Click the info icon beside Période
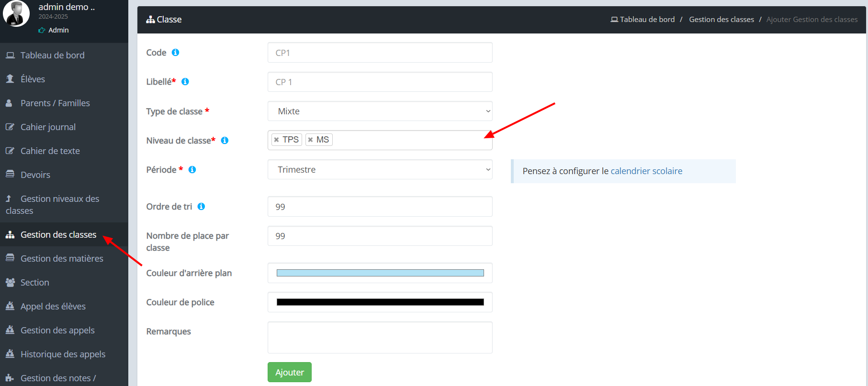 (x=192, y=170)
